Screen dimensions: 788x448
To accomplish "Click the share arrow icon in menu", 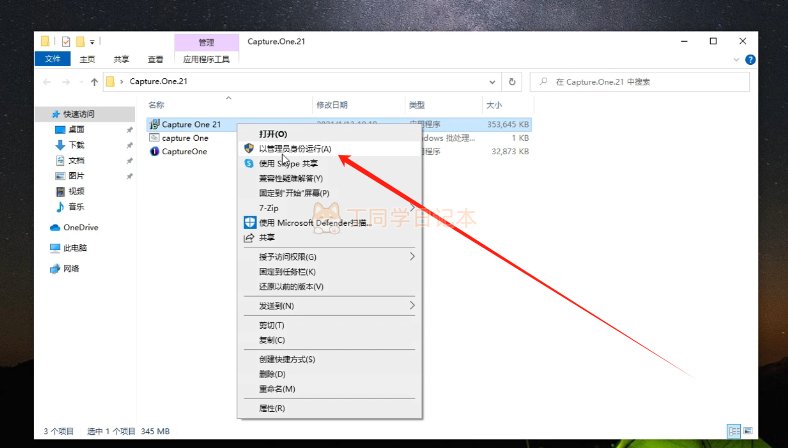I will click(249, 238).
